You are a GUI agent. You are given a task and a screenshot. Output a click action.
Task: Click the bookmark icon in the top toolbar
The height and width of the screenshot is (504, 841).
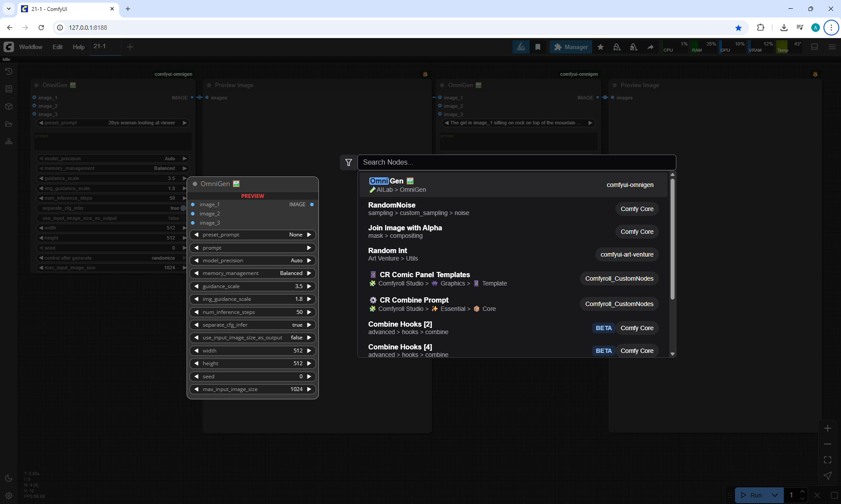coord(538,47)
